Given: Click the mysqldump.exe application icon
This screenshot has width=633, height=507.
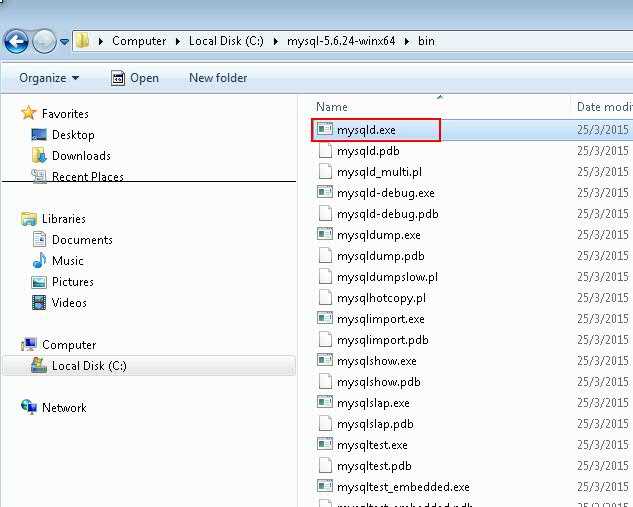Looking at the screenshot, I should tap(325, 234).
